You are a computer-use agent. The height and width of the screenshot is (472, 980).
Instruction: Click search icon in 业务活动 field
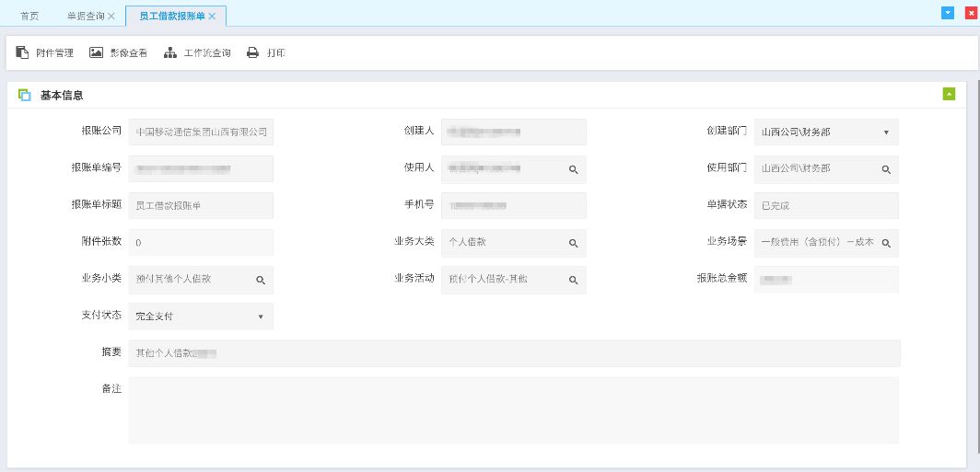(573, 280)
